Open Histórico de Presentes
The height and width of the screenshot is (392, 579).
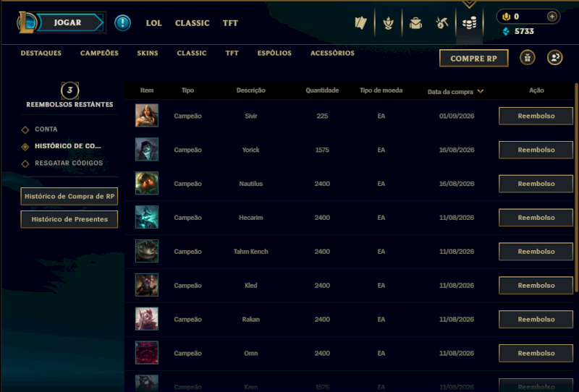(69, 219)
